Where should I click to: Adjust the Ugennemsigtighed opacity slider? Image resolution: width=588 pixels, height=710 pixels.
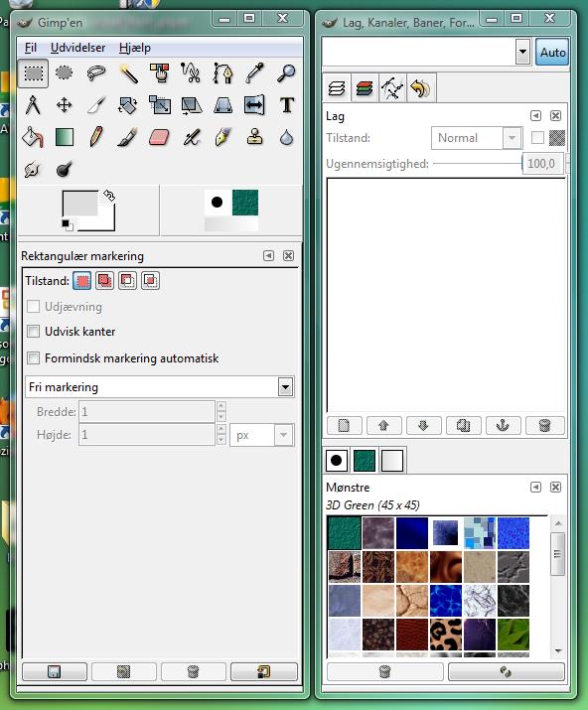(478, 164)
